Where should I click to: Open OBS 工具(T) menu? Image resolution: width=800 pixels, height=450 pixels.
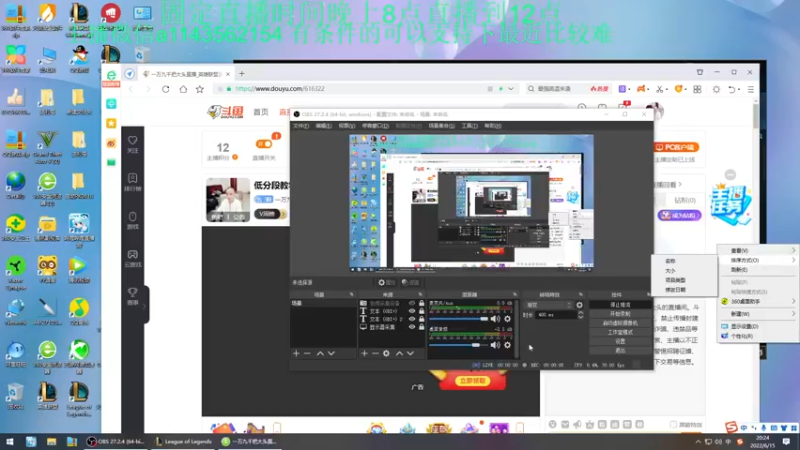pos(469,126)
